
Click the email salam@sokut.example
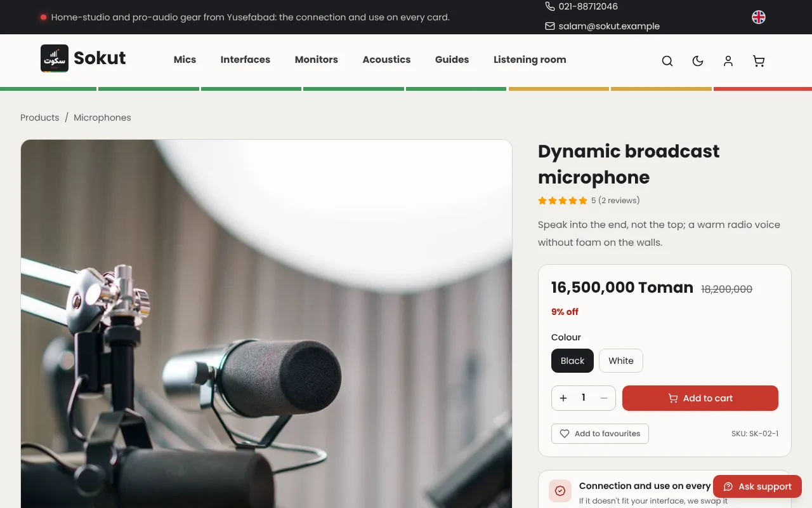coord(602,26)
